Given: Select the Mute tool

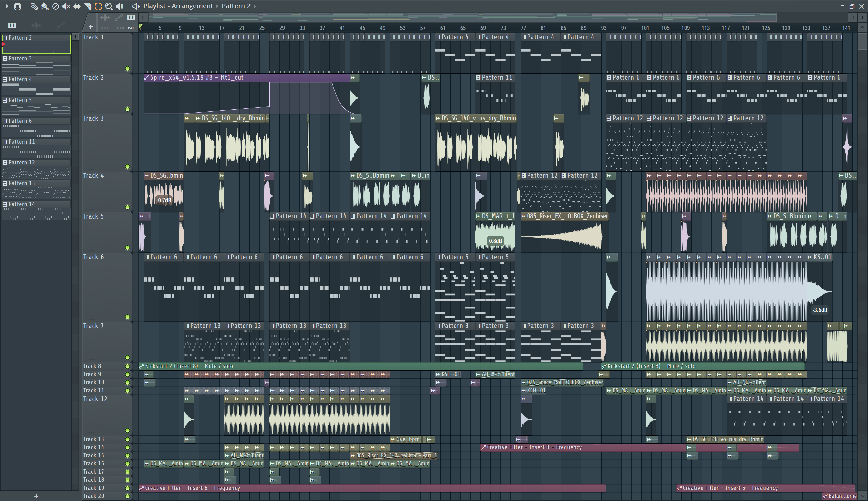Looking at the screenshot, I should coord(66,6).
